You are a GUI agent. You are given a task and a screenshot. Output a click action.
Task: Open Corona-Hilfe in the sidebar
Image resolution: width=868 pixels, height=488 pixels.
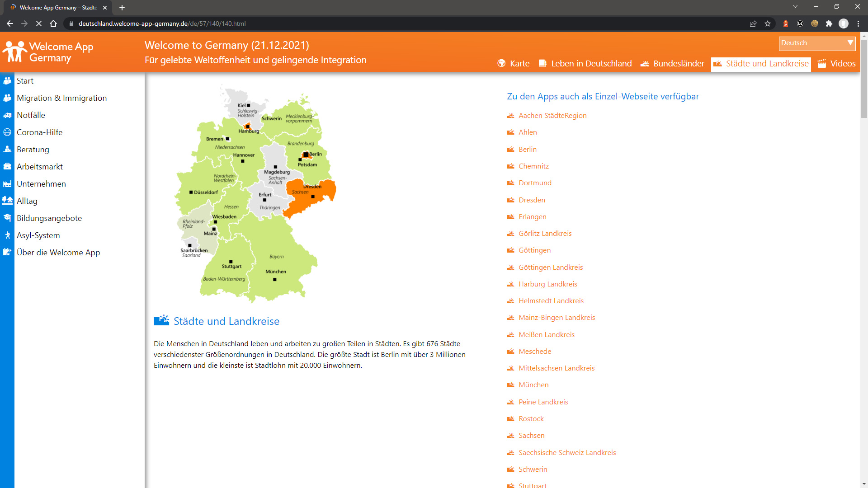click(39, 132)
